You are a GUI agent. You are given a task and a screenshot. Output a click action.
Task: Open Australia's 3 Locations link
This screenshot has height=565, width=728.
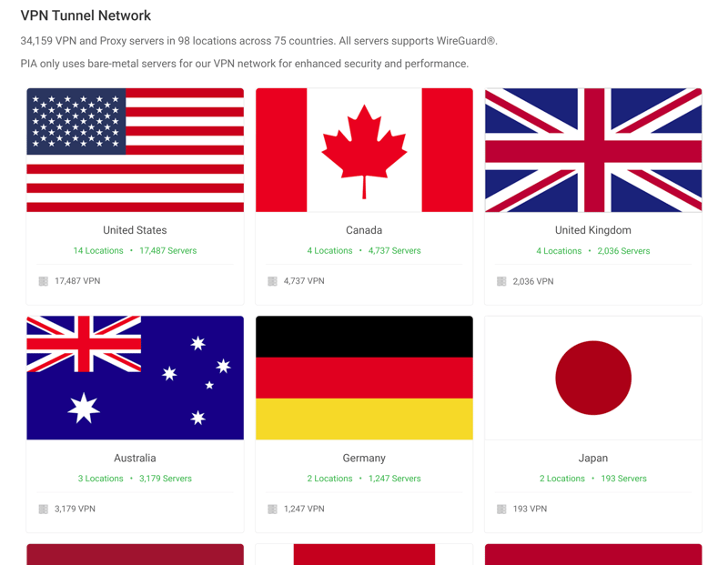101,479
